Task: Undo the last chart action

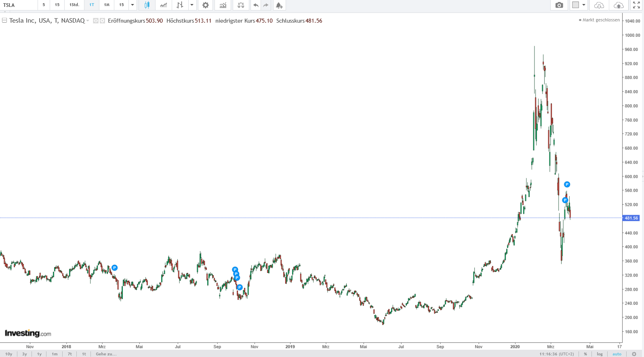Action: (x=256, y=5)
